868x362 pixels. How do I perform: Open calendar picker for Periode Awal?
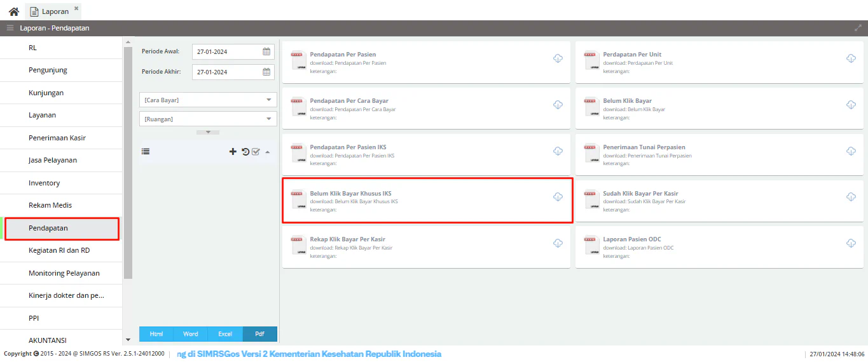(267, 52)
